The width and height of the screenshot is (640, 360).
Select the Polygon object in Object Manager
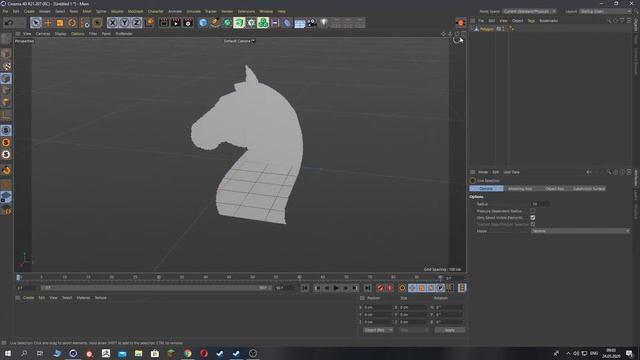[486, 29]
